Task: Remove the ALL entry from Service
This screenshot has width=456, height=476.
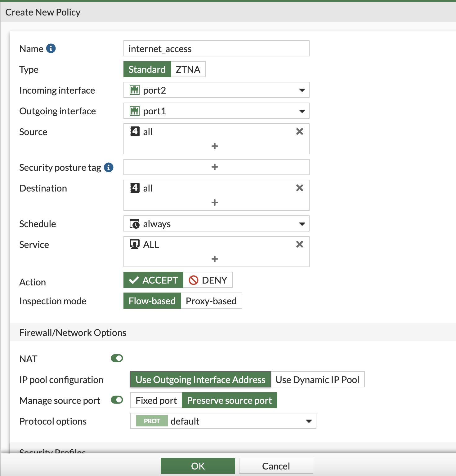Action: [x=299, y=244]
